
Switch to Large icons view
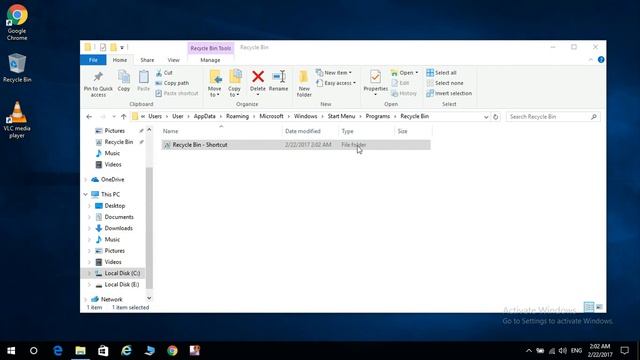tap(599, 307)
